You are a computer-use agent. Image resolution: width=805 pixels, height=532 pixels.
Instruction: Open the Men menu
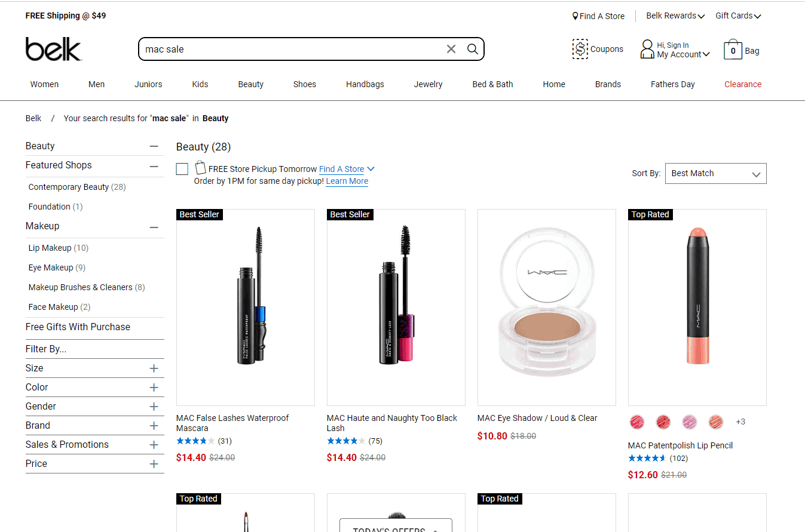coord(96,84)
